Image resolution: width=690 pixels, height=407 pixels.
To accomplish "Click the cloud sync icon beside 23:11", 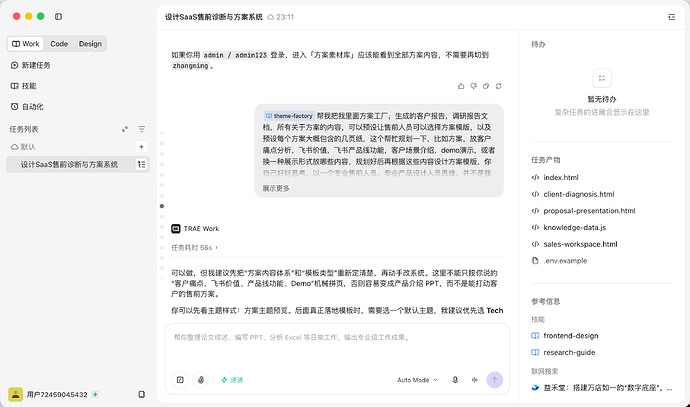I will pos(270,17).
